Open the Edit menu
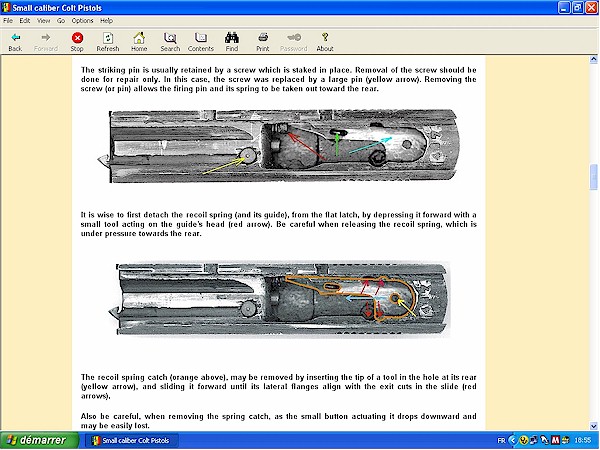The width and height of the screenshot is (600, 450). 25,21
